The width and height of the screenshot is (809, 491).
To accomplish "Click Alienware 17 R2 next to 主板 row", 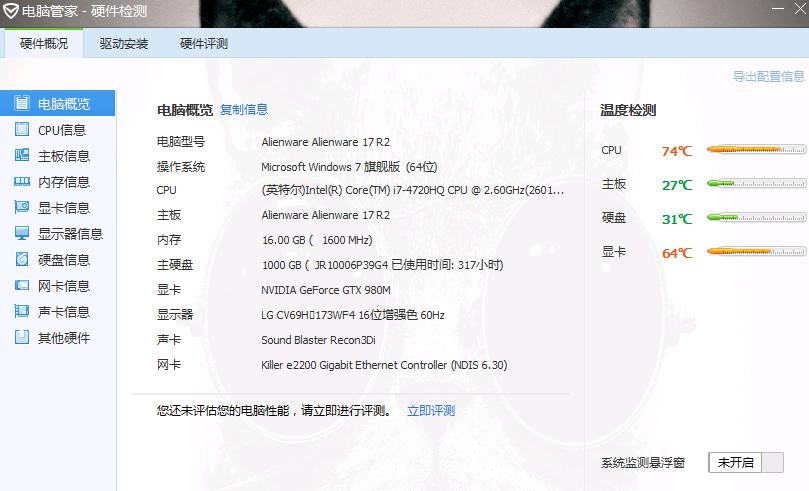I will click(326, 215).
